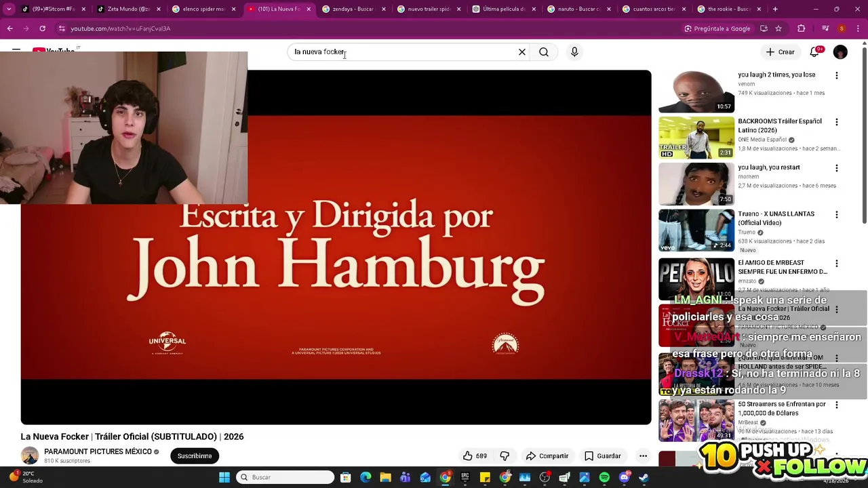
Task: Reload the page in Chrome
Action: point(42,28)
